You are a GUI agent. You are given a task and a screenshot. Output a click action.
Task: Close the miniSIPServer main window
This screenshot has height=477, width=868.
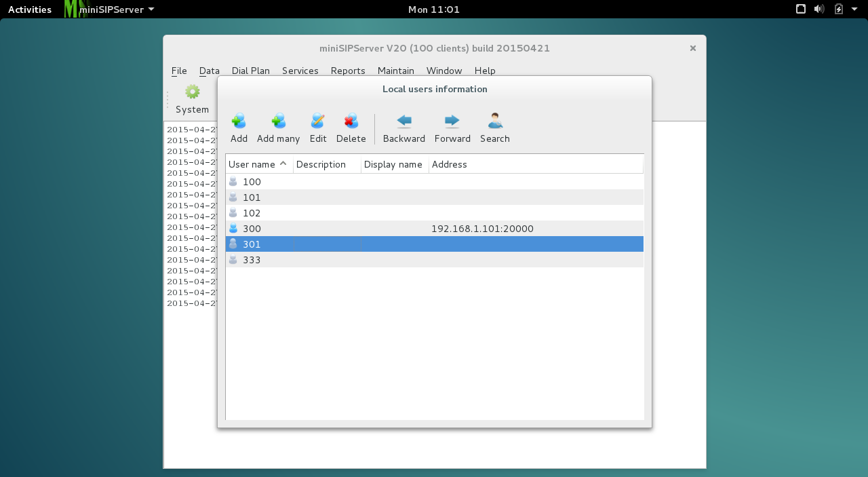[x=692, y=48]
